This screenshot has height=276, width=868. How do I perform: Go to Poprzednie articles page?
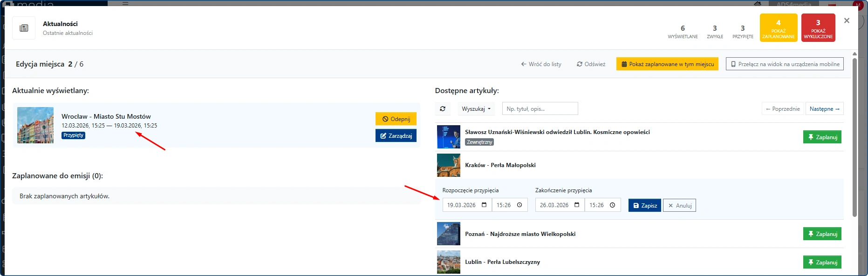point(783,109)
